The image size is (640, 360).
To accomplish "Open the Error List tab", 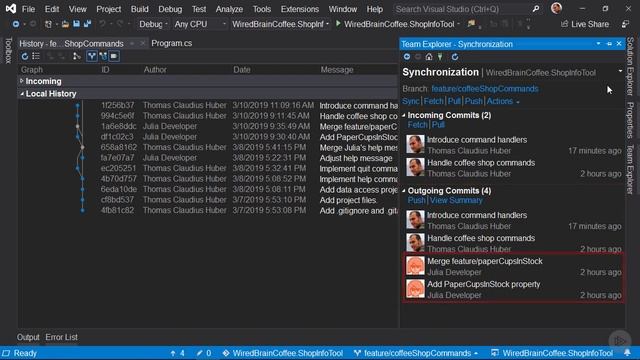I will pos(61,337).
